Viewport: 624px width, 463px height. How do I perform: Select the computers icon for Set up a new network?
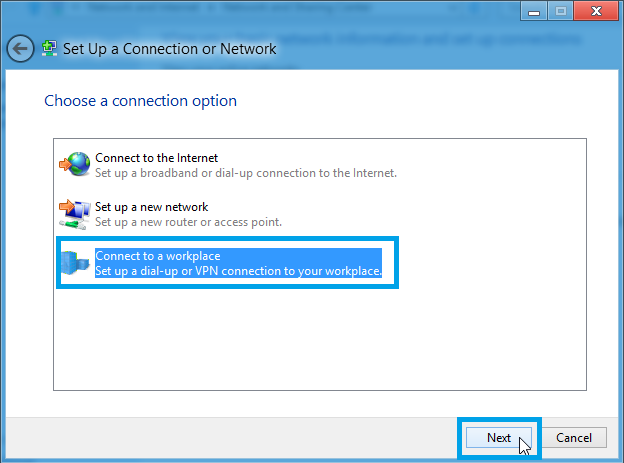[75, 214]
